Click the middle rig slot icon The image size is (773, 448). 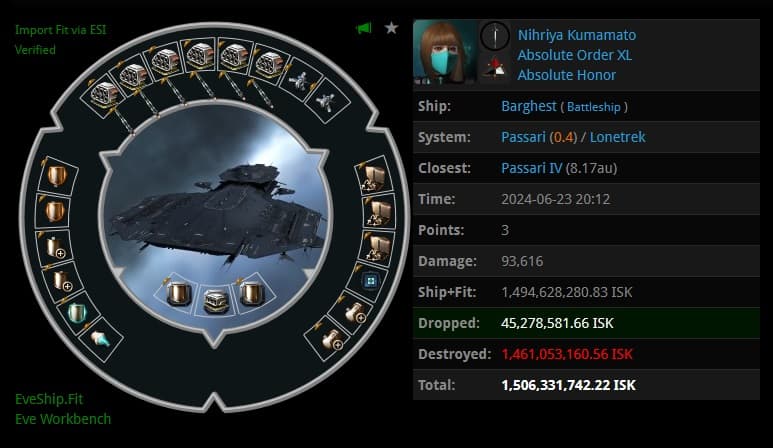pos(216,301)
